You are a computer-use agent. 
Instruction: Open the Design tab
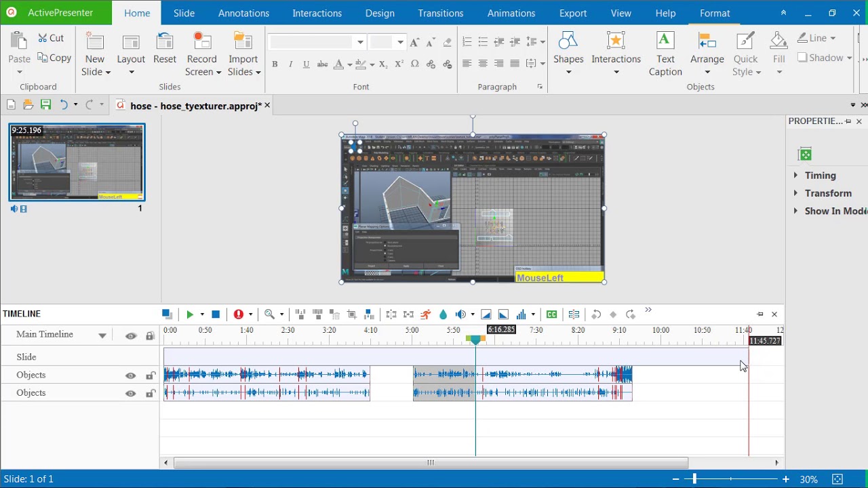380,13
